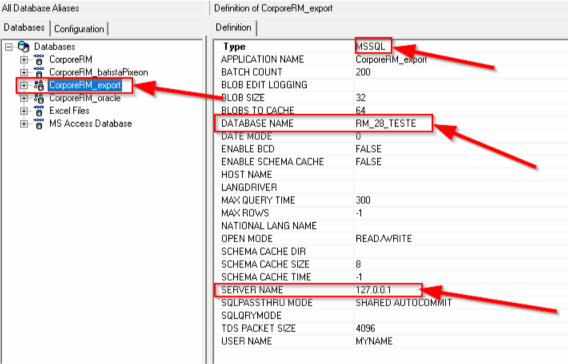Screen dimensions: 568x364
Task: Click the NATIONAL LANG NAME property label
Action: [269, 226]
